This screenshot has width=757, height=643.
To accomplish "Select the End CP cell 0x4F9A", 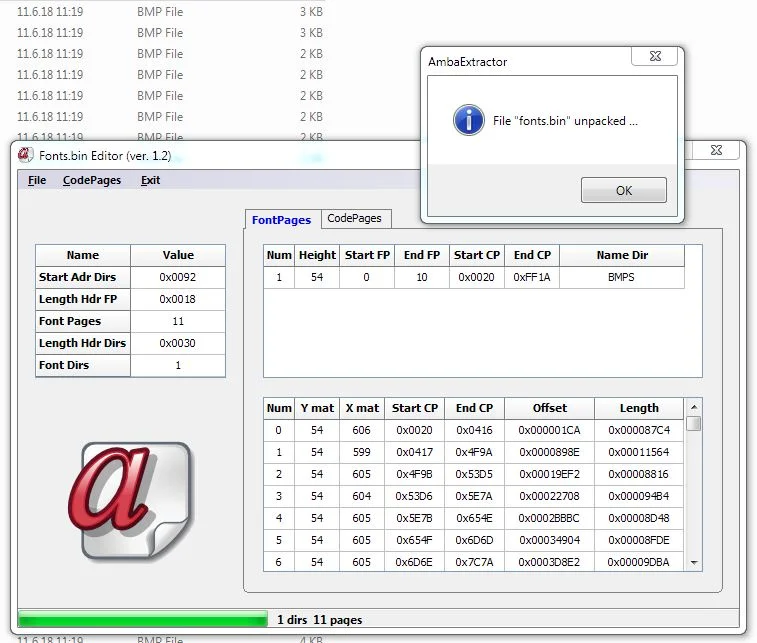I will pos(475,452).
